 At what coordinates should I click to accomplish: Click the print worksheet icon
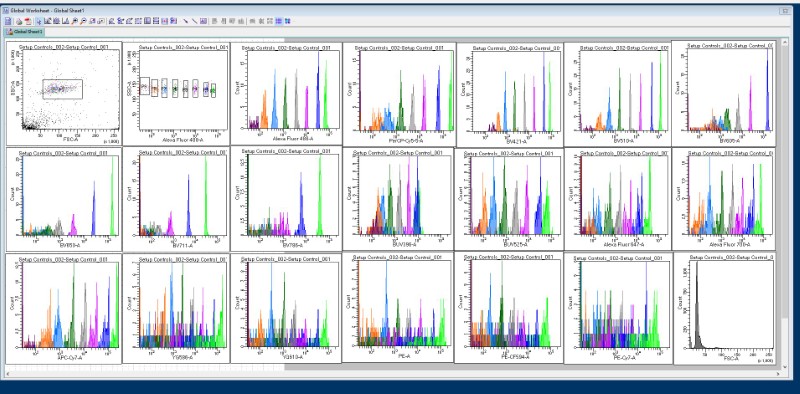pos(18,21)
